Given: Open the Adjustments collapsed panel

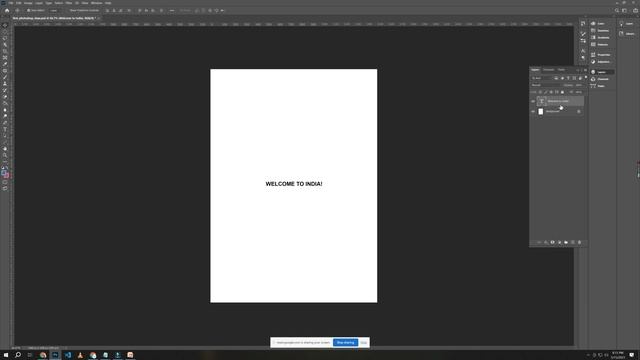Looking at the screenshot, I should coord(601,62).
